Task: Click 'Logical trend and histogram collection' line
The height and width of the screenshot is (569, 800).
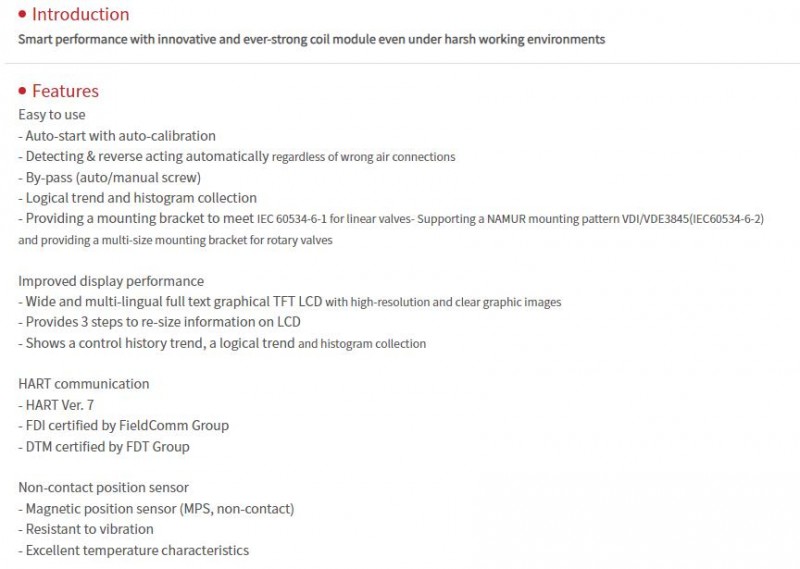Action: click(138, 198)
